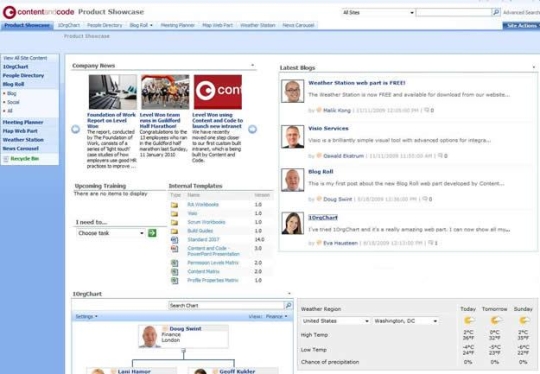This screenshot has width=540, height=374.
Task: Click comment icon on Weather Station post
Action: click(x=426, y=110)
